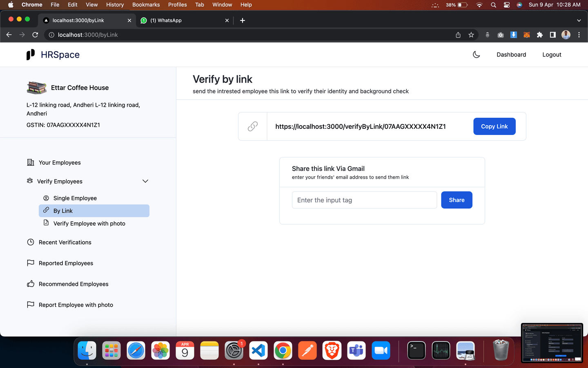
Task: Select the verifyByLink URL text
Action: pyautogui.click(x=360, y=126)
